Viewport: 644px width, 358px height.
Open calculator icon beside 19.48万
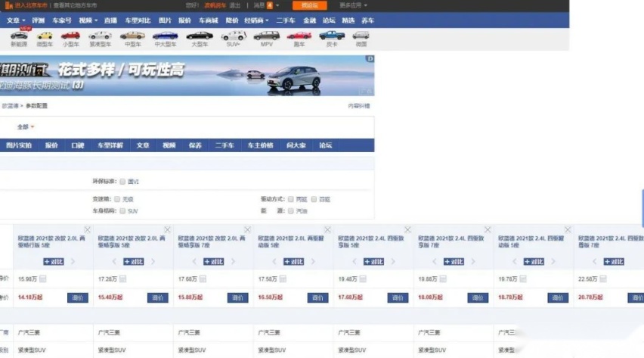(x=363, y=279)
